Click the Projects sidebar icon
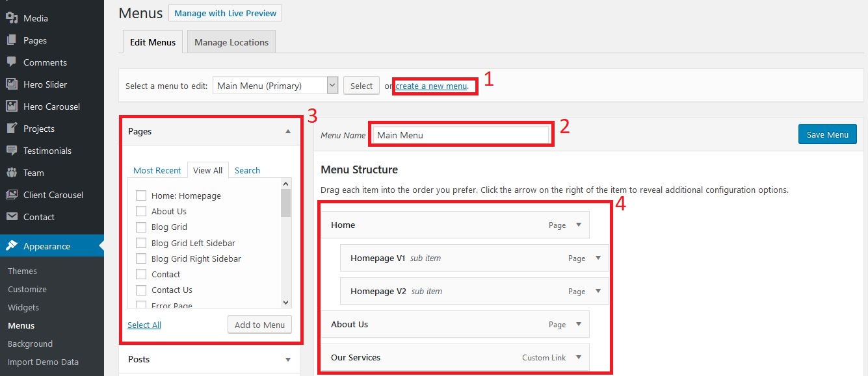 click(x=12, y=129)
